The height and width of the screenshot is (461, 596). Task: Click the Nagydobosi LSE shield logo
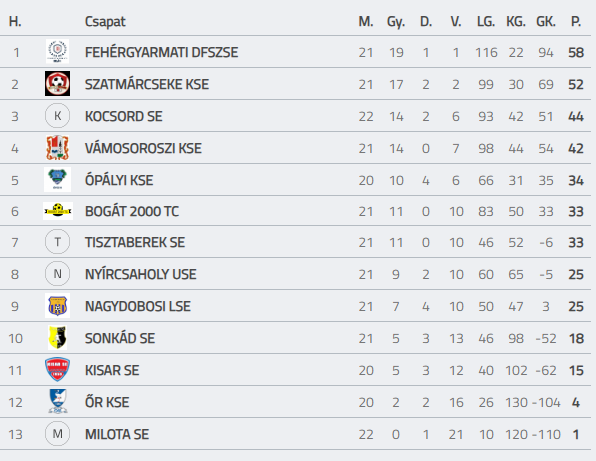57,306
